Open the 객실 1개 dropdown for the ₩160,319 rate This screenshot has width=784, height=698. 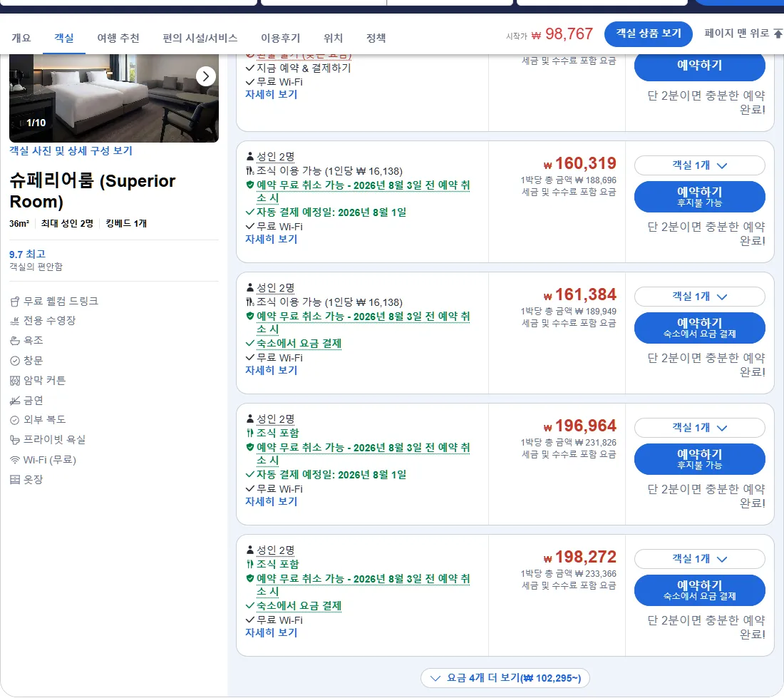[x=699, y=165]
